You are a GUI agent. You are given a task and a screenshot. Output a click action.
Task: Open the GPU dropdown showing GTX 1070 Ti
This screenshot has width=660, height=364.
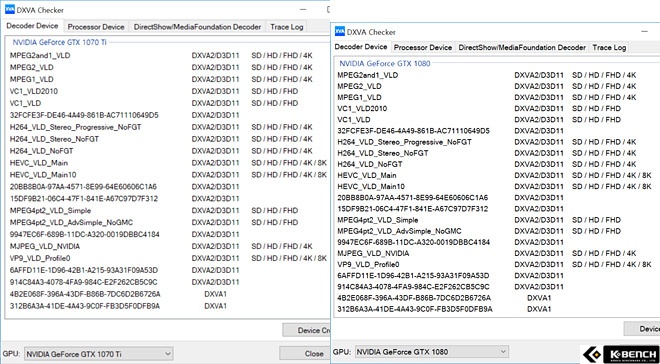(x=98, y=354)
